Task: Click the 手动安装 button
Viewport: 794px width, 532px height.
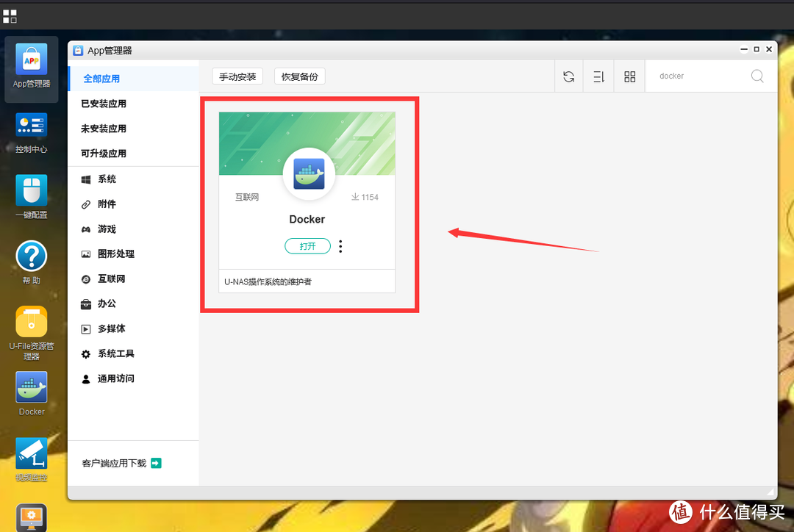Action: point(237,76)
